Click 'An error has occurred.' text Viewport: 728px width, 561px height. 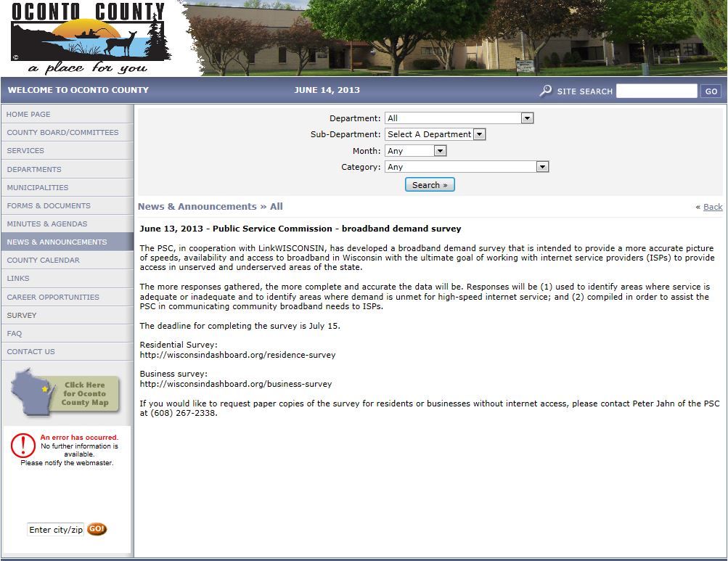(x=79, y=438)
